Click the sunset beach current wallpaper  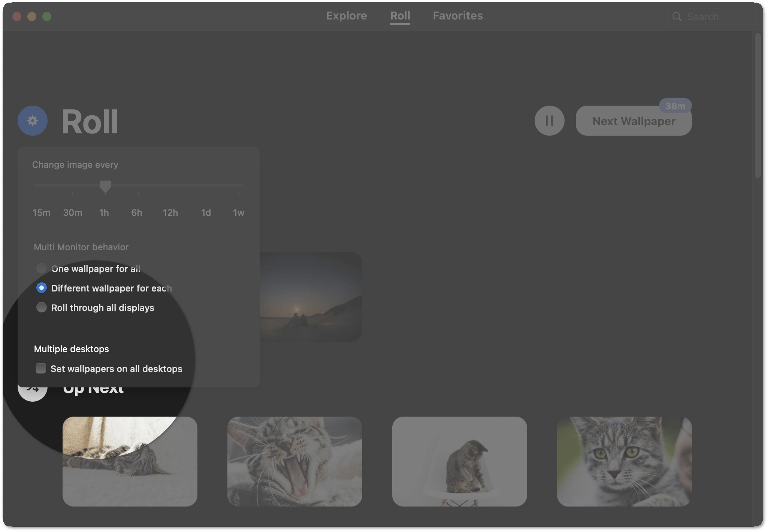pyautogui.click(x=311, y=296)
